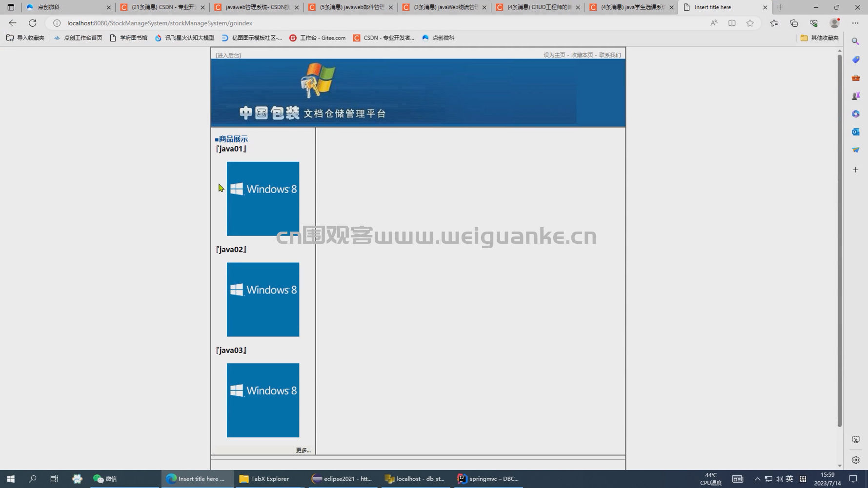Add a sidebar app with plus icon
This screenshot has width=868, height=488.
(x=855, y=170)
